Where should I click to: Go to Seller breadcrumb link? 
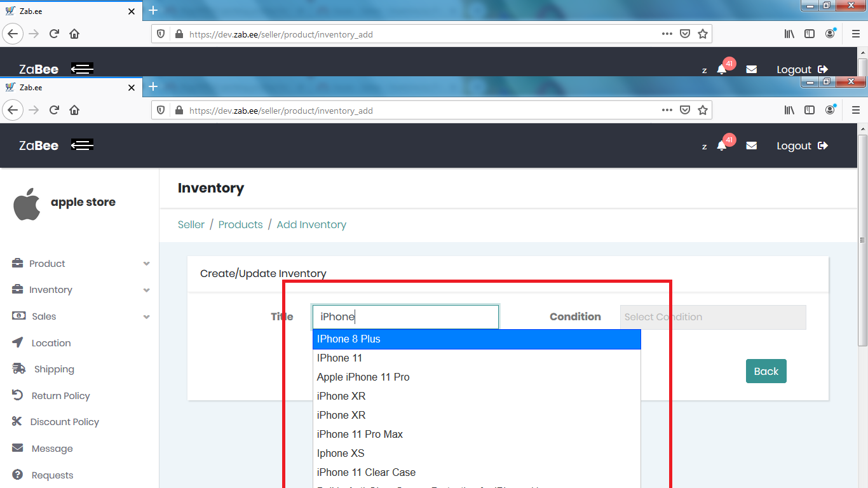tap(191, 224)
